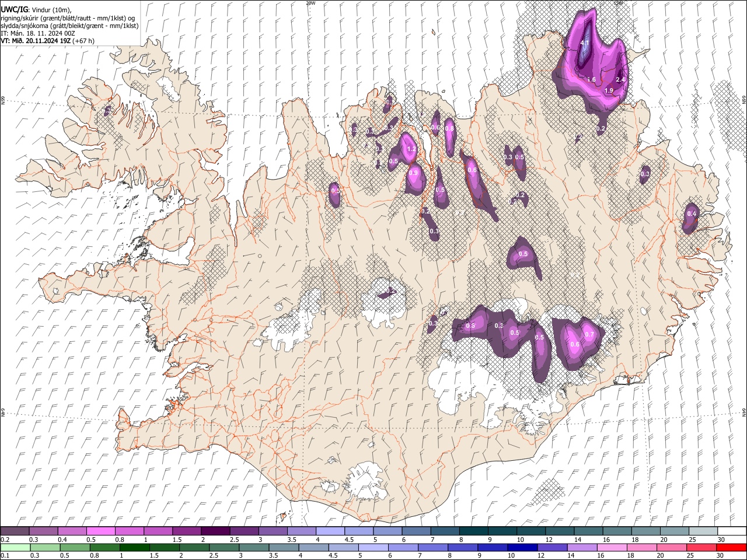Click the dark teal swatch at 8 in top legend row
This screenshot has height=560, width=747.
pos(473,531)
